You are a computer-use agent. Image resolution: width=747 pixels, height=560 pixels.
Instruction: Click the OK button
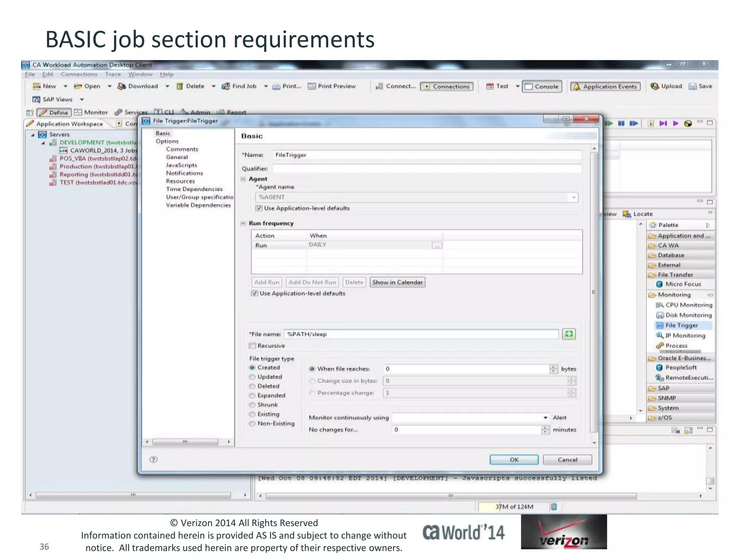514,460
